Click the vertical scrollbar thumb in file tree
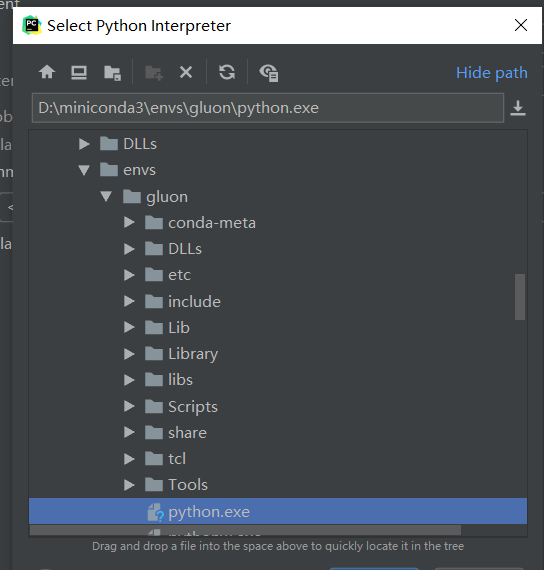Viewport: 544px width, 570px height. click(520, 297)
